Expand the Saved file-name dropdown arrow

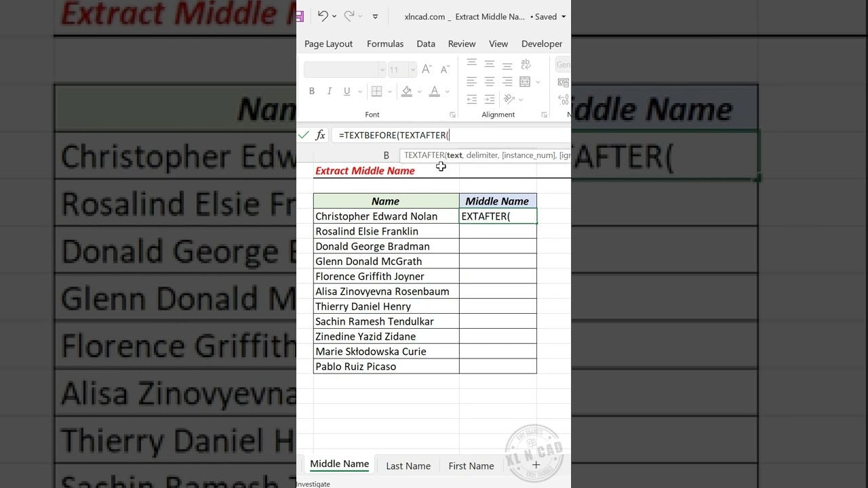(564, 17)
